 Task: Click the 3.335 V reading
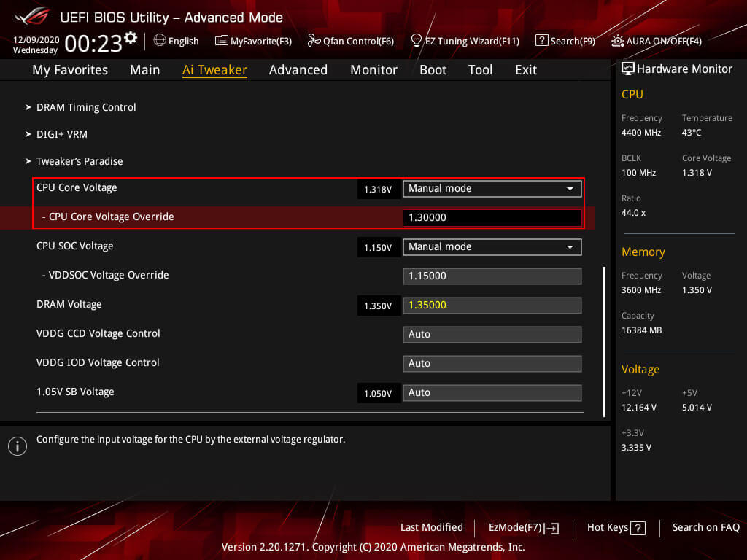pyautogui.click(x=636, y=448)
